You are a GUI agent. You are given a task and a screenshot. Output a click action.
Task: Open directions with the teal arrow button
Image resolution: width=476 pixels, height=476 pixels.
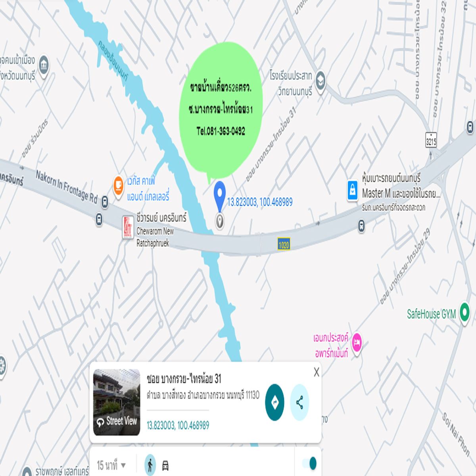[x=274, y=402]
